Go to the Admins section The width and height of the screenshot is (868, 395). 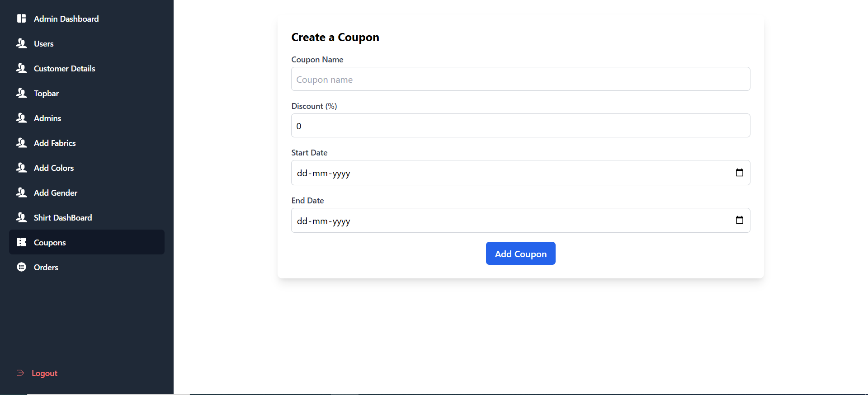[x=47, y=118]
